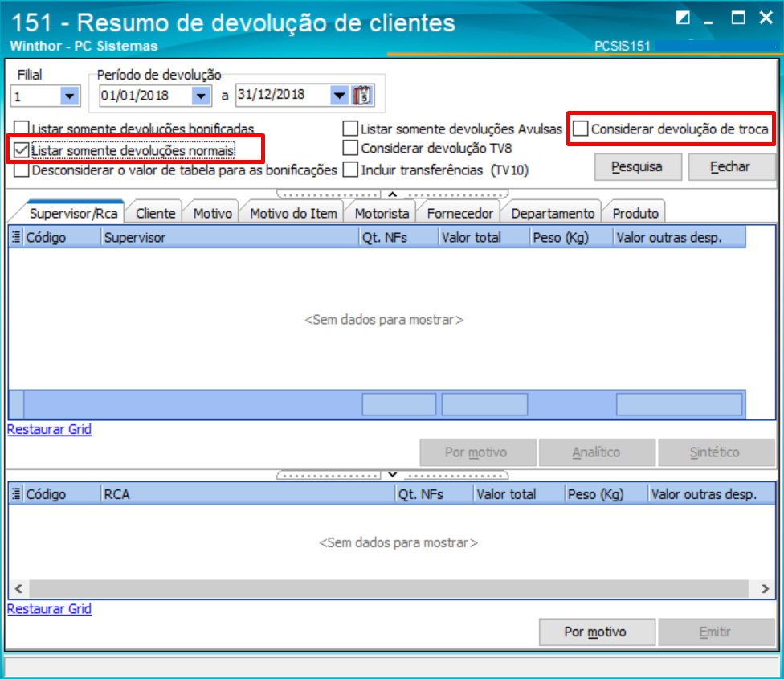This screenshot has height=679, width=784.
Task: Switch to the Fornecedor tab
Action: (460, 214)
